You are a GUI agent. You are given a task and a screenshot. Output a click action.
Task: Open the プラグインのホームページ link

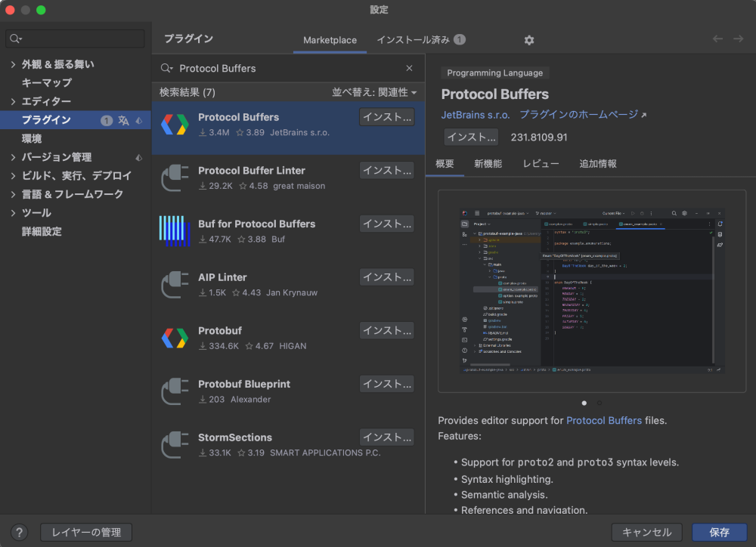pos(578,115)
